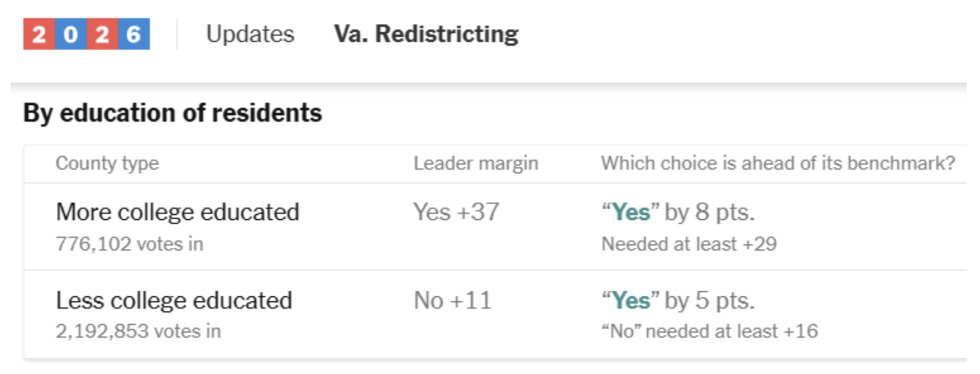Click the Yes +37 leader margin
The image size is (980, 374).
click(x=456, y=212)
